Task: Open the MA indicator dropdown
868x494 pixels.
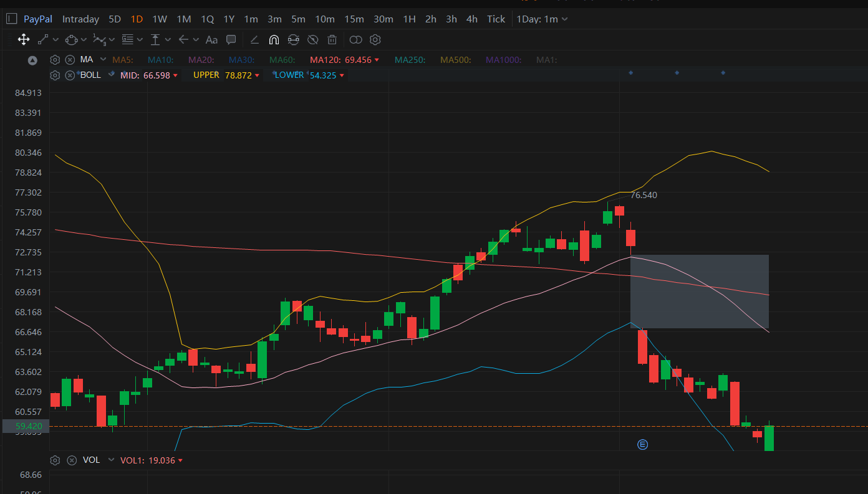Action: [x=102, y=60]
